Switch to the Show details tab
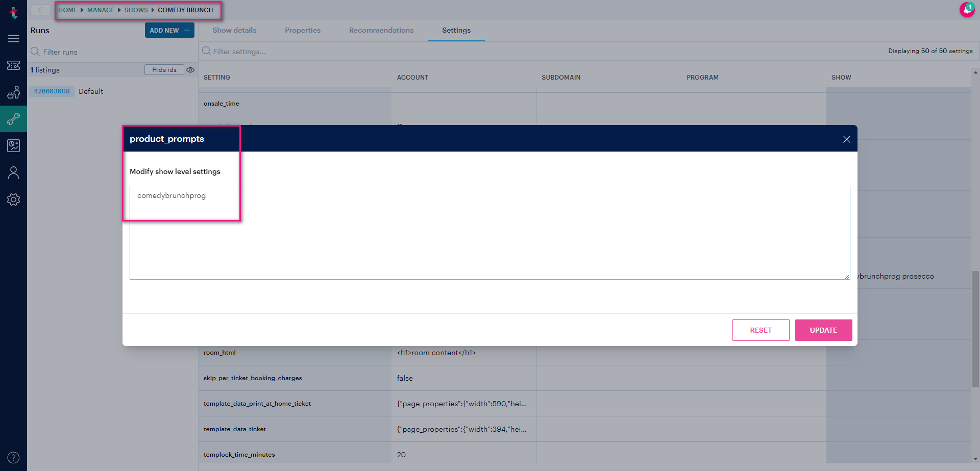 [x=234, y=30]
